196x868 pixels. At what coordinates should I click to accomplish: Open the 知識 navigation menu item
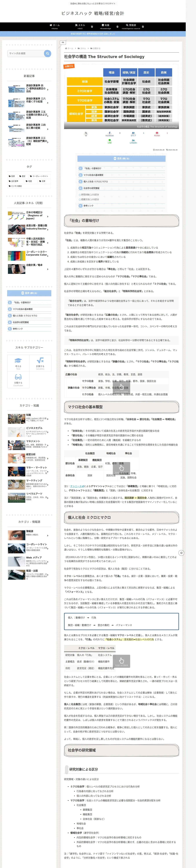click(105, 27)
